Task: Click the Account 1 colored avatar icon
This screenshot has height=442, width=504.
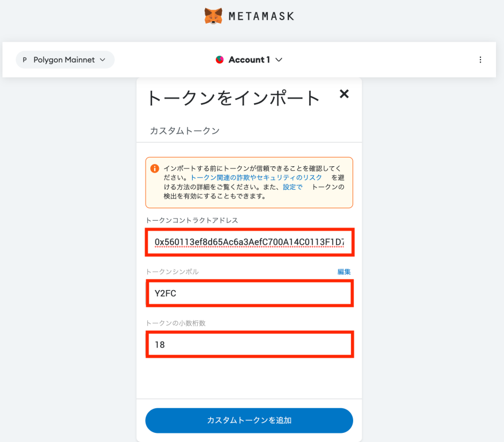Action: [220, 60]
